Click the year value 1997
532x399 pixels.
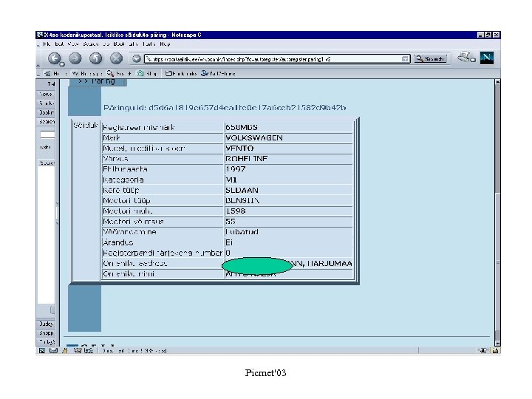click(x=236, y=169)
